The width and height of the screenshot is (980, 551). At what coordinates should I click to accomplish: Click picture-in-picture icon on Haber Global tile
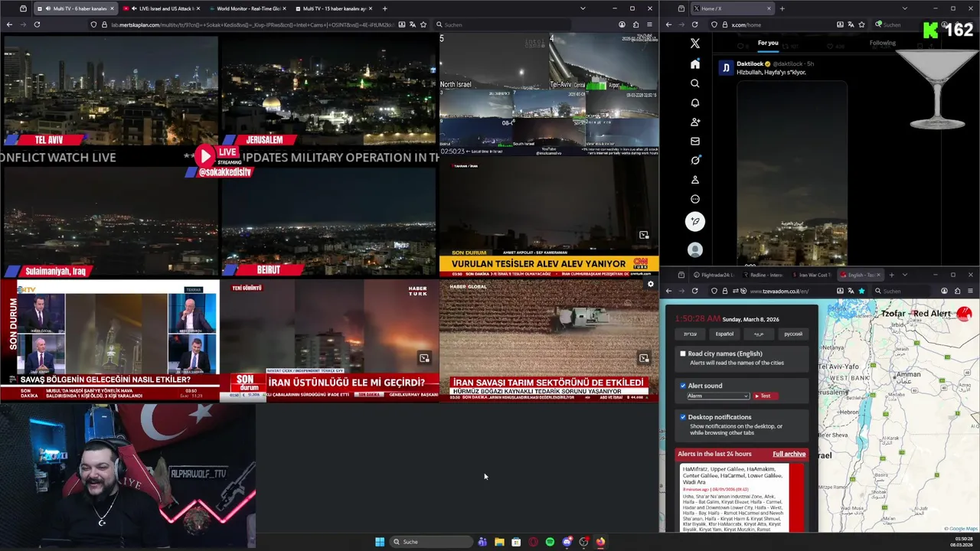pyautogui.click(x=644, y=358)
